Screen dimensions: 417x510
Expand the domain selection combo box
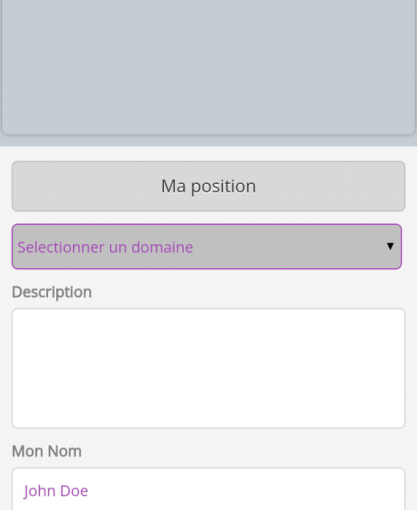[x=207, y=247]
